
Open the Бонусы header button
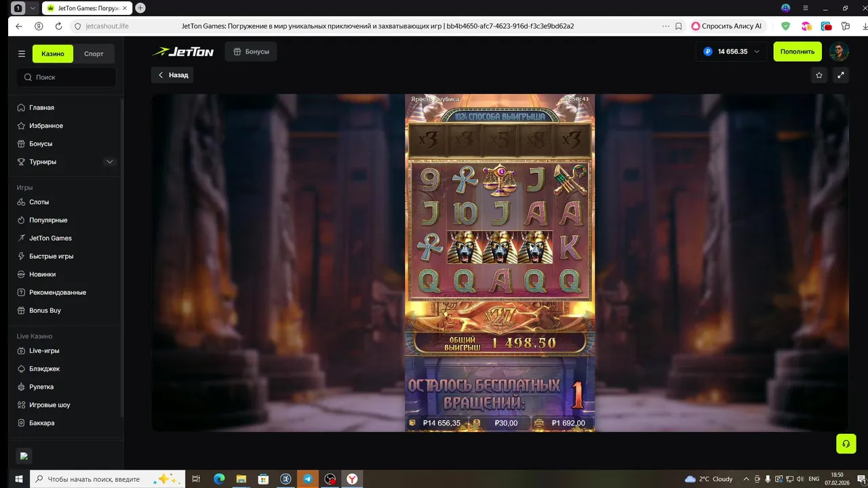(x=251, y=52)
